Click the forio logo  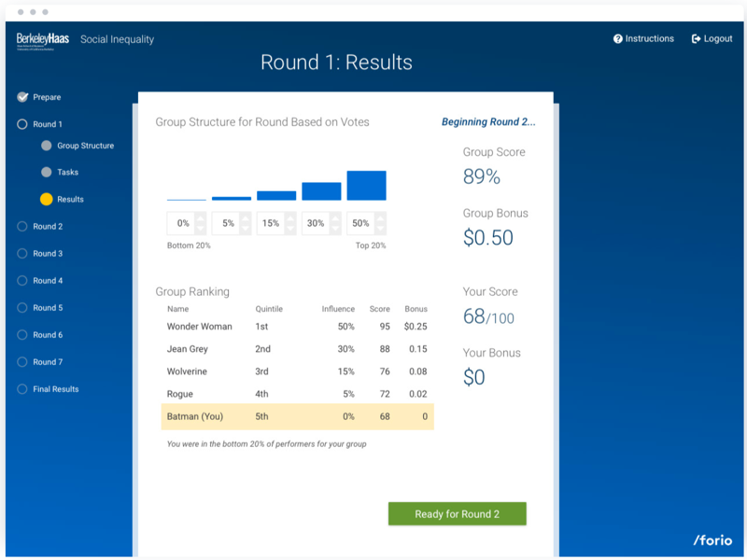point(712,540)
